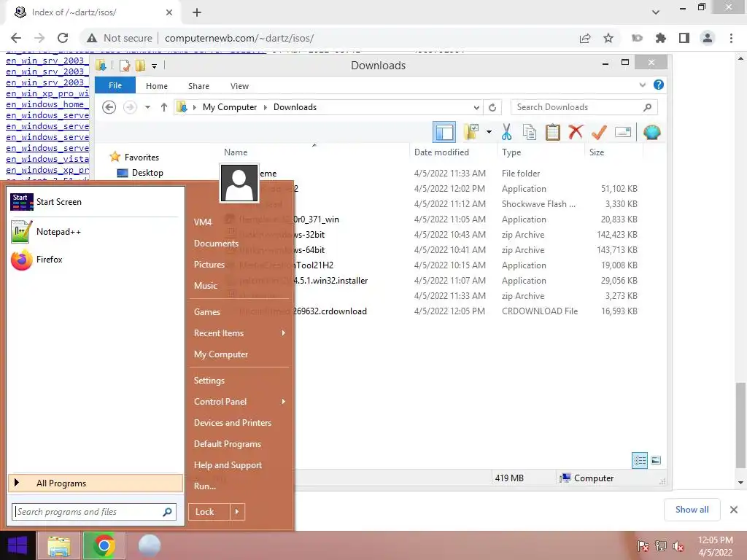Open shutdown options arrow beside Lock
The height and width of the screenshot is (560, 747).
[x=237, y=512]
